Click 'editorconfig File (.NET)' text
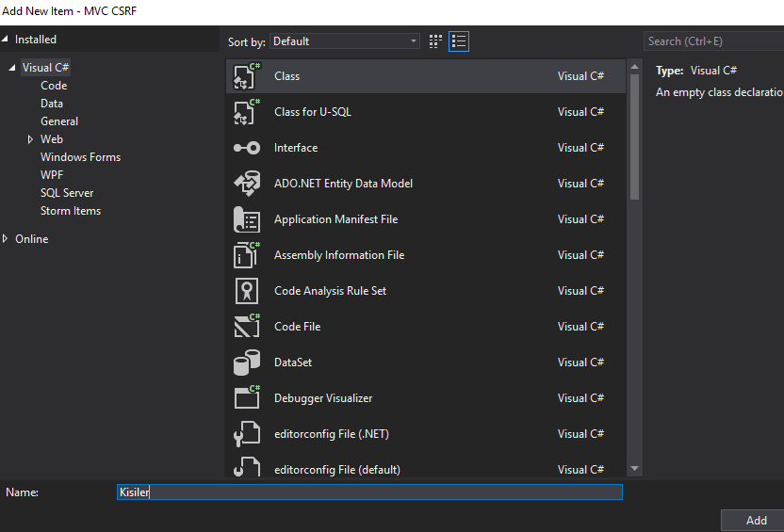 [x=332, y=434]
